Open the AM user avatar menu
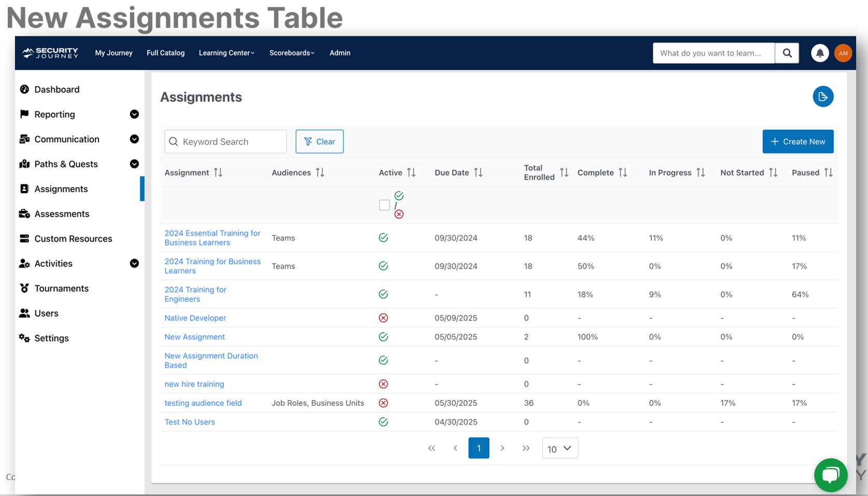This screenshot has width=868, height=496. point(843,53)
